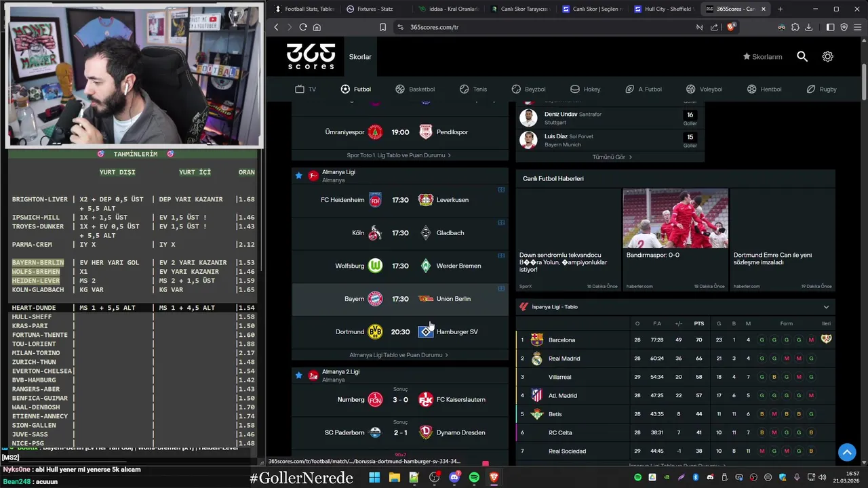
Task: Open the Luis Díaz scorer row
Action: pos(610,140)
